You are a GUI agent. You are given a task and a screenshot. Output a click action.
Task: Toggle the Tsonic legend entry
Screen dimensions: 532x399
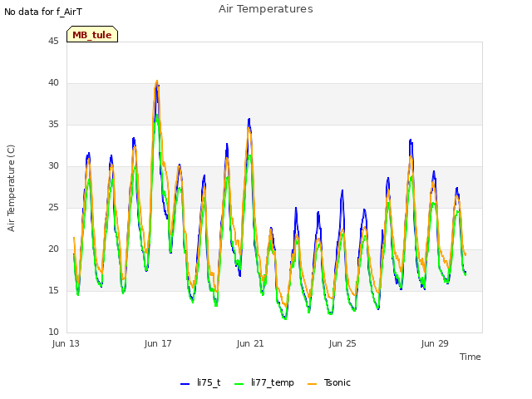pyautogui.click(x=329, y=382)
